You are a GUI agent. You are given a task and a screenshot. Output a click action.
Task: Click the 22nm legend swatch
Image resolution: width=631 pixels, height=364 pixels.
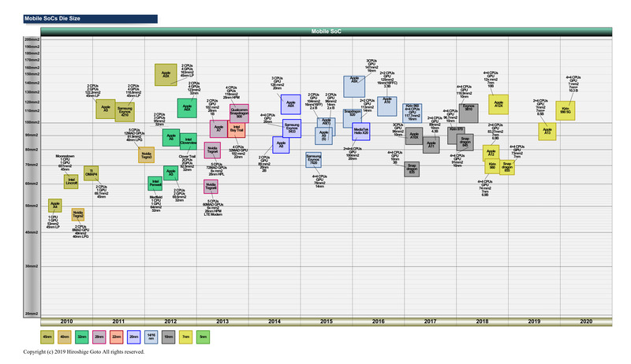tap(116, 336)
